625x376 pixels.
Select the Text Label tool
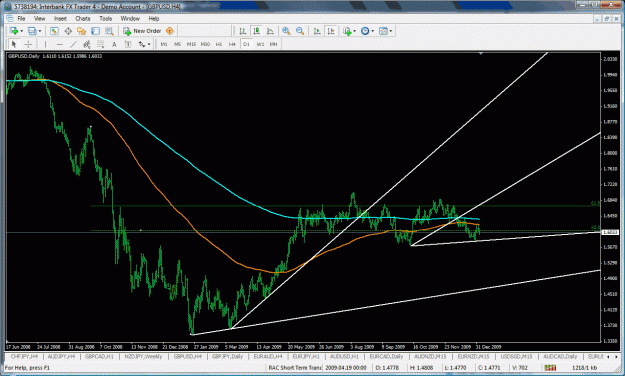(128, 44)
